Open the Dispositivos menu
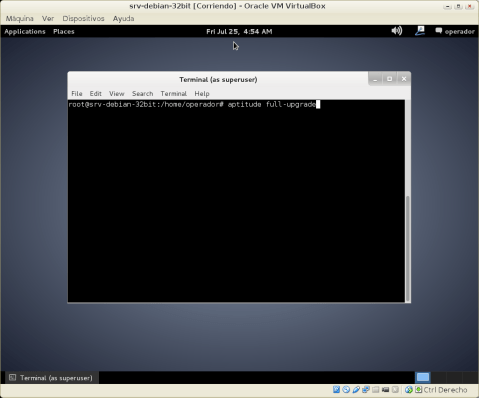479x398 pixels. point(83,19)
